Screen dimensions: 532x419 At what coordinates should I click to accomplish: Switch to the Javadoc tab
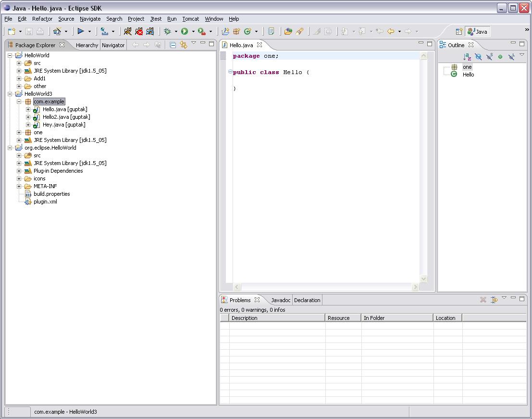pos(281,300)
